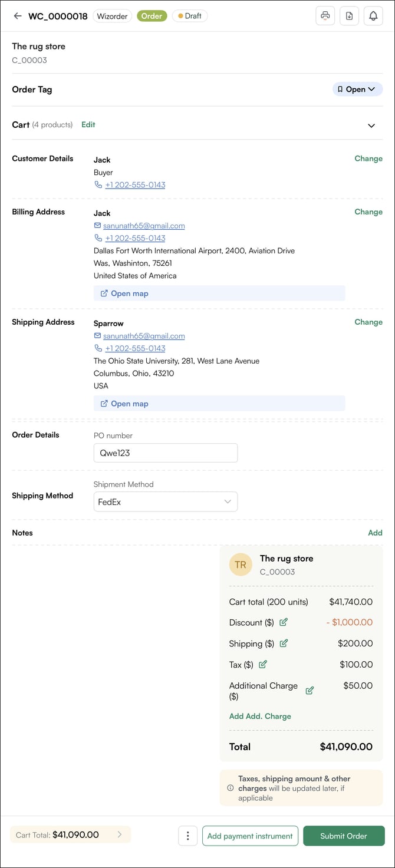Click the back arrow icon
This screenshot has height=868, width=395.
point(18,16)
